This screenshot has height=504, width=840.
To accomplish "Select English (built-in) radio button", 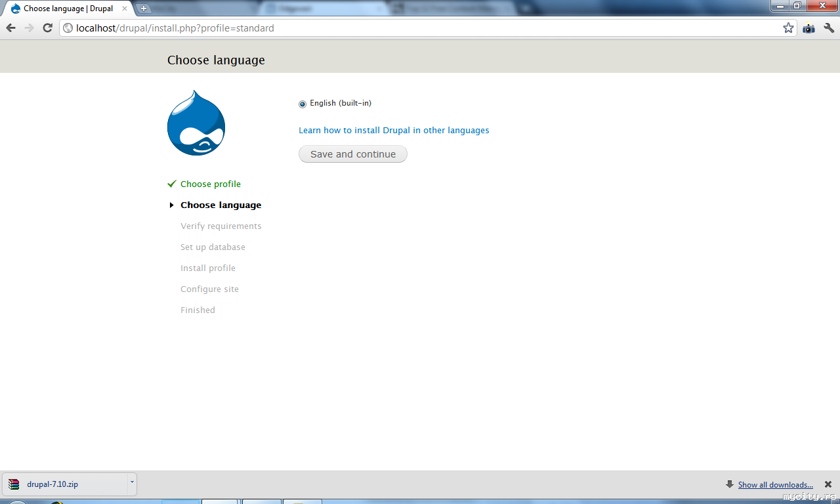I will (x=303, y=104).
